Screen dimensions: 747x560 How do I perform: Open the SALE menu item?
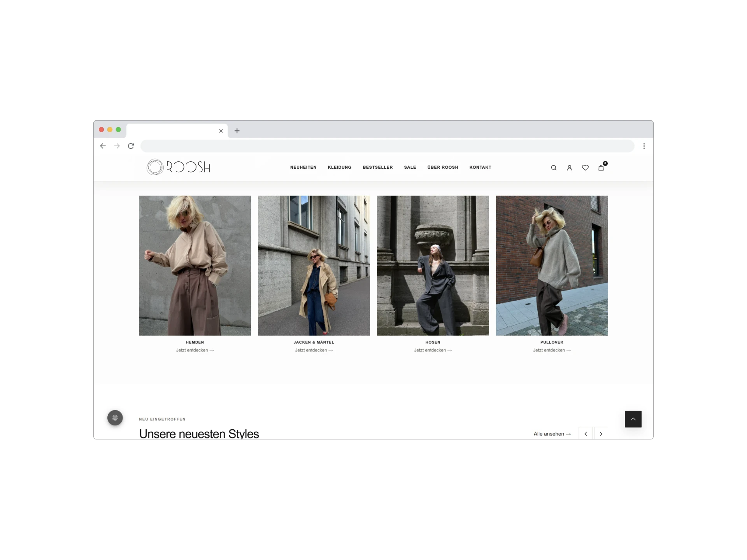[410, 167]
